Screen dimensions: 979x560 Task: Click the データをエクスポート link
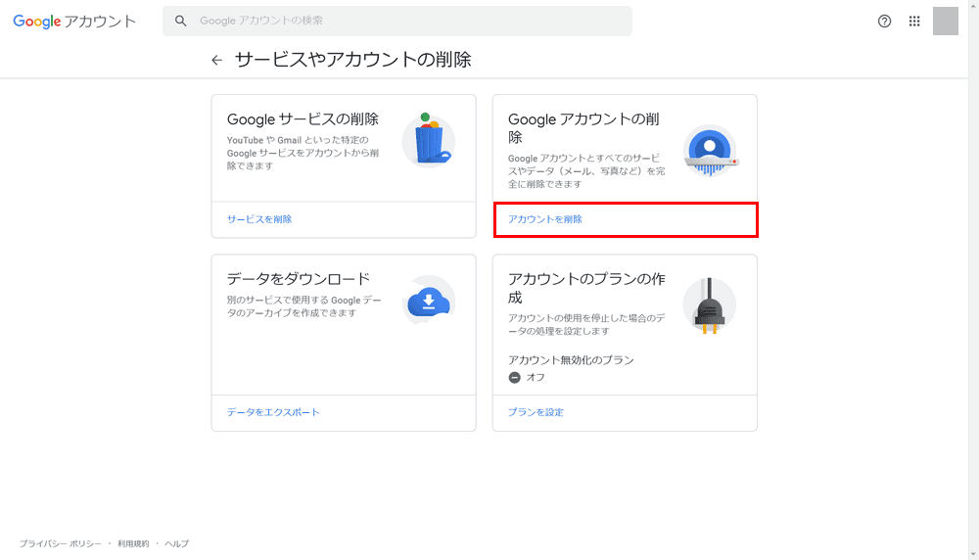pyautogui.click(x=273, y=412)
